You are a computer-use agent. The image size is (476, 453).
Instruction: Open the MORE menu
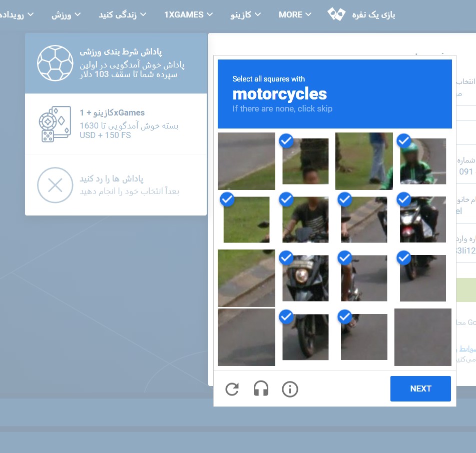click(295, 14)
